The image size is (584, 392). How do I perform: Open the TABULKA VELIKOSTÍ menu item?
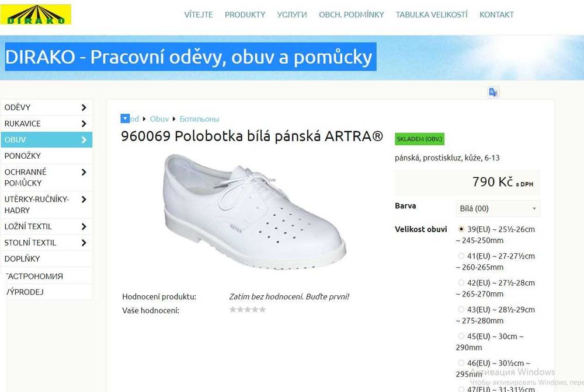click(x=432, y=15)
